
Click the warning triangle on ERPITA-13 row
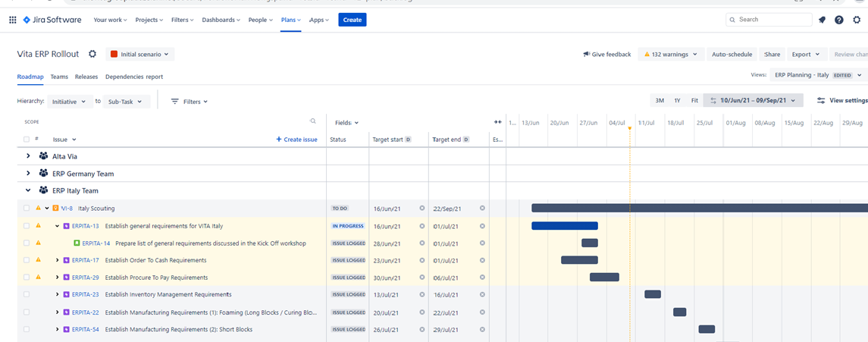tap(38, 225)
